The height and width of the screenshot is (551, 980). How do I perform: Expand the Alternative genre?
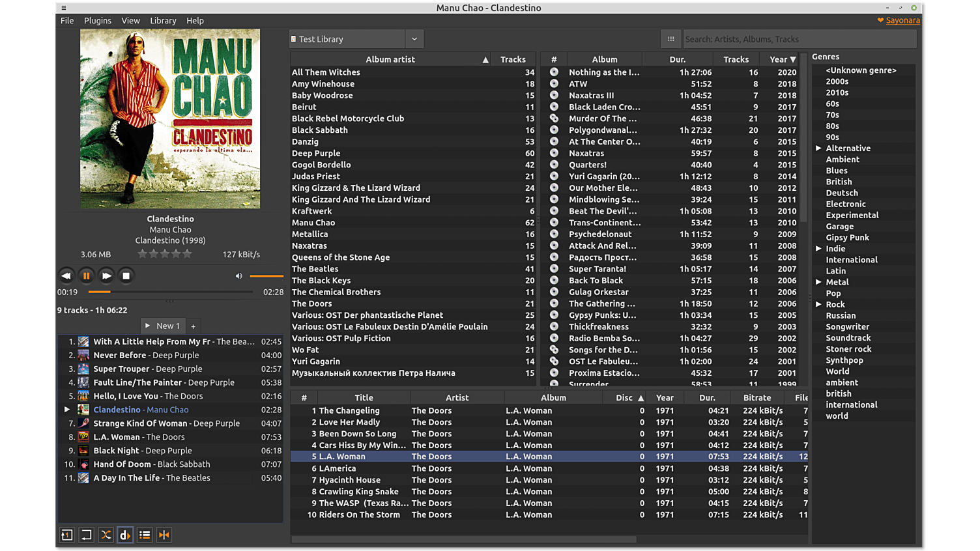coord(819,148)
